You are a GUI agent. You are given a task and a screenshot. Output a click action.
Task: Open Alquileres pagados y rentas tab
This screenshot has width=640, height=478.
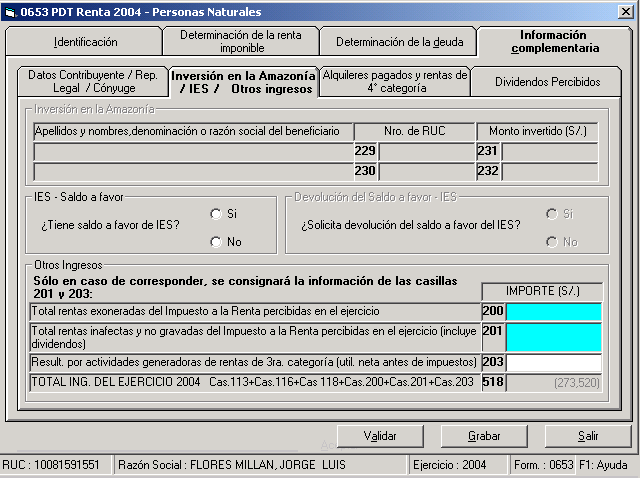(x=394, y=82)
